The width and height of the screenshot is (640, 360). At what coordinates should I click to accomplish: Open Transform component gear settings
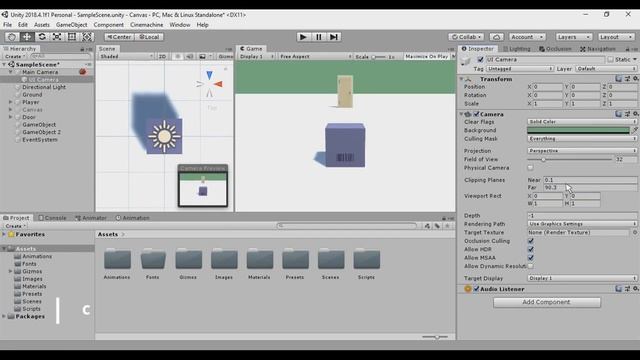(635, 79)
